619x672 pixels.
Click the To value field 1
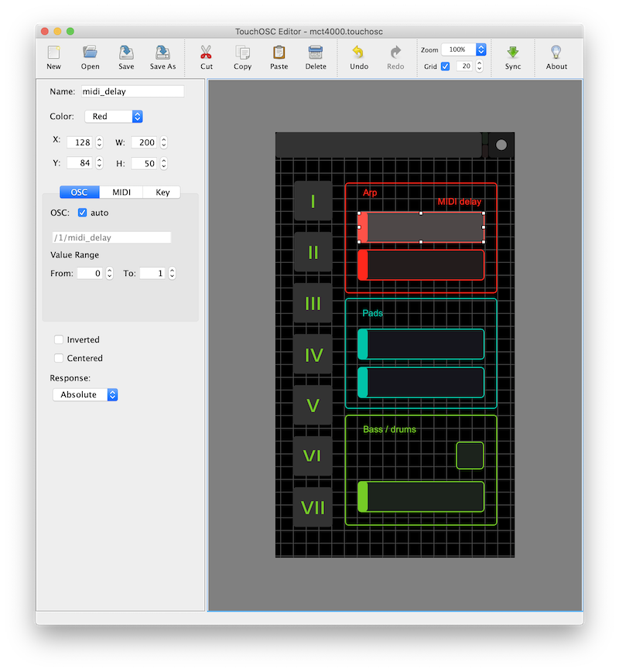click(152, 274)
